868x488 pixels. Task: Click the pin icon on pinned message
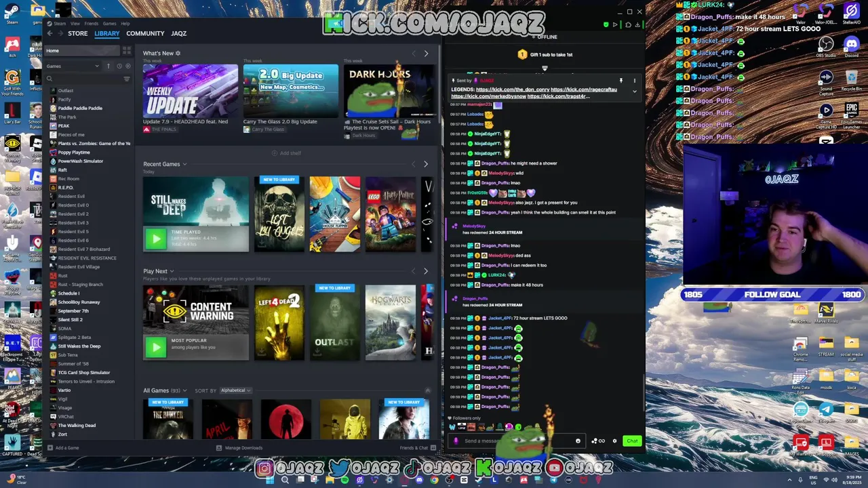click(x=620, y=81)
